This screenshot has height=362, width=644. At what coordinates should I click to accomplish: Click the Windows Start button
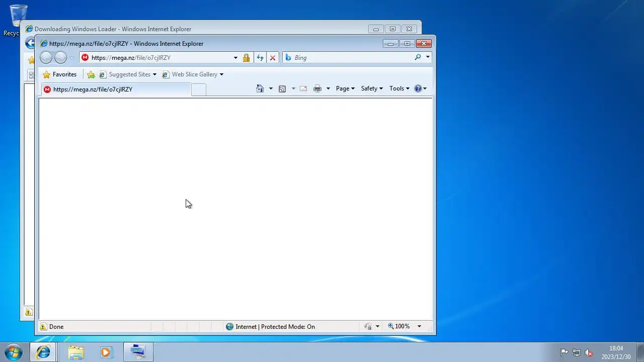[x=14, y=352]
